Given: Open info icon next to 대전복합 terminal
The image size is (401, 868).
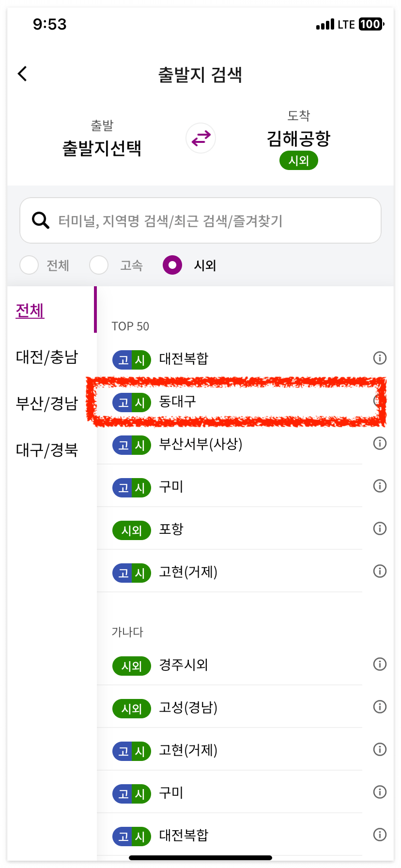Looking at the screenshot, I should point(380,358).
